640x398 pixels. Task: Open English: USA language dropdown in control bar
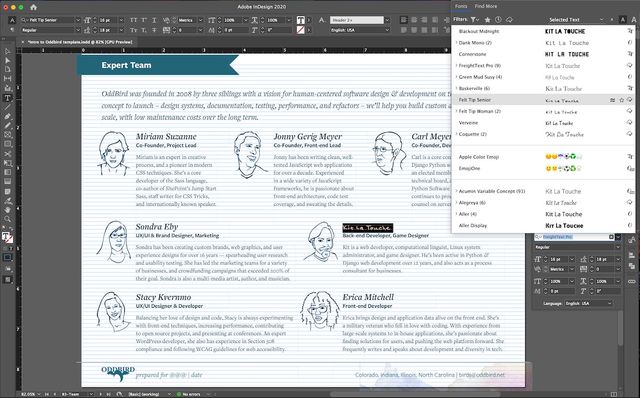point(387,30)
